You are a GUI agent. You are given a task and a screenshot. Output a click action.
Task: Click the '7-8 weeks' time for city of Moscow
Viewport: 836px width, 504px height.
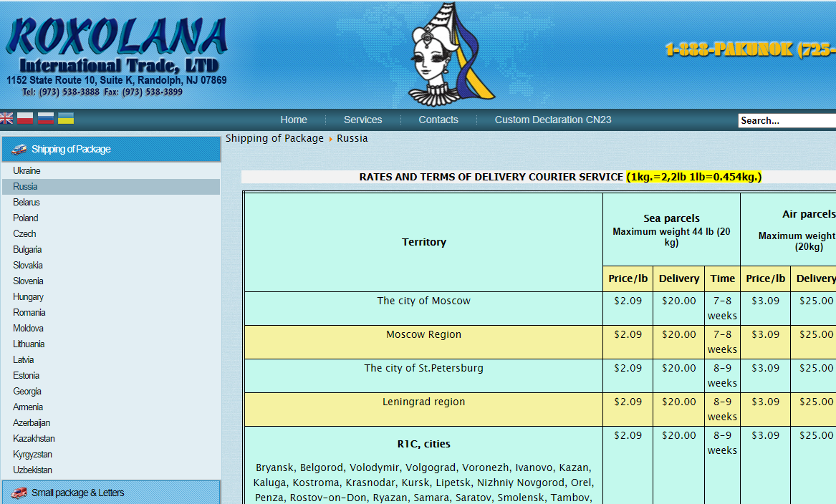(x=722, y=309)
